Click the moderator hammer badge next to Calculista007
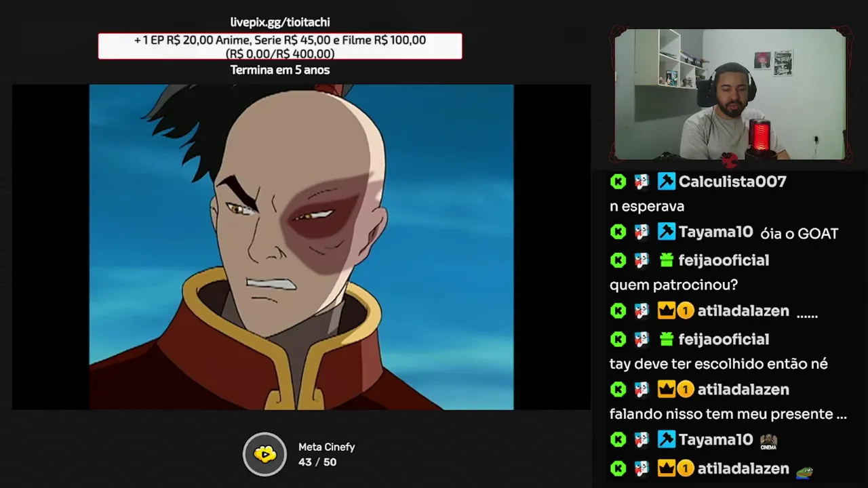Viewport: 868px width, 488px height. (x=666, y=182)
